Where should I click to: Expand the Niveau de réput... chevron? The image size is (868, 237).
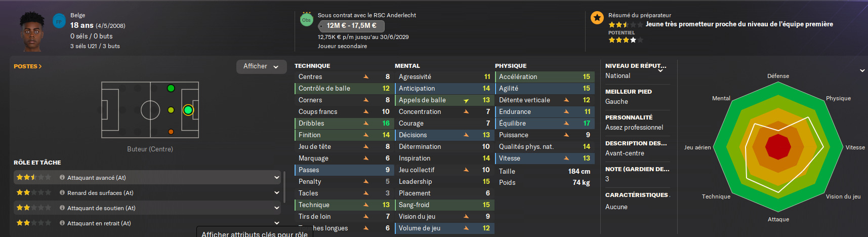[x=660, y=71]
